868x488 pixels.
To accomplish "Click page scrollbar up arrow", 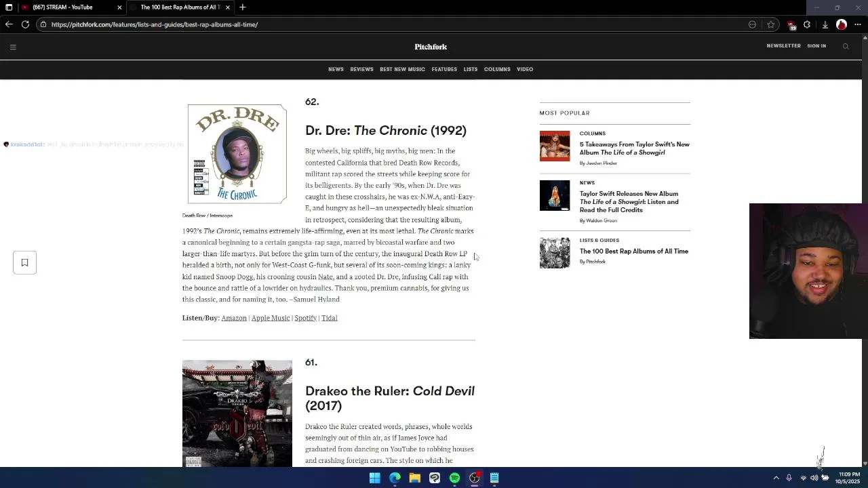I will pyautogui.click(x=864, y=39).
